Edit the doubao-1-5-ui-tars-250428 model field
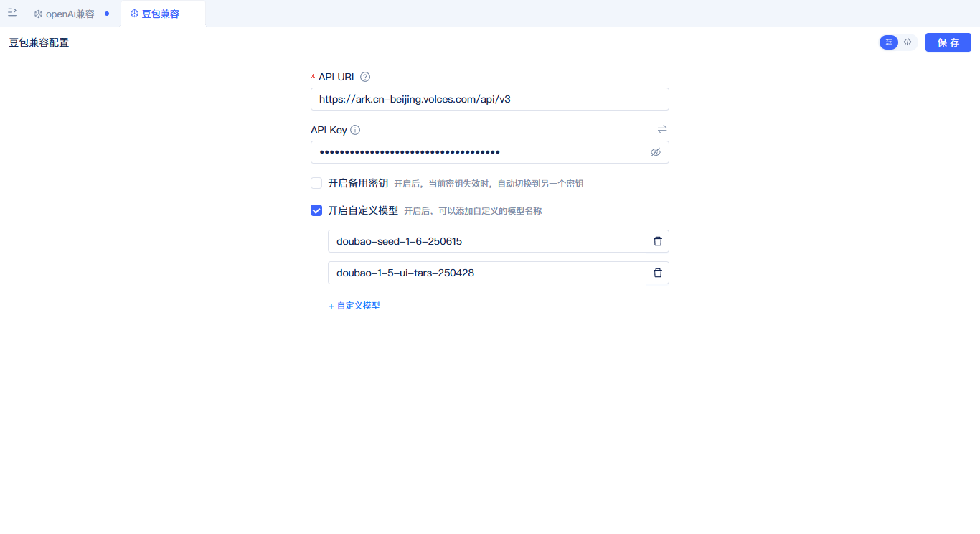 coord(498,273)
